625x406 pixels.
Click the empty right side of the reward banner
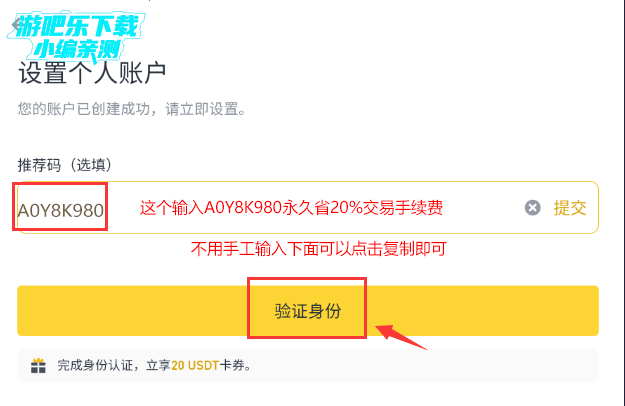[426, 365]
